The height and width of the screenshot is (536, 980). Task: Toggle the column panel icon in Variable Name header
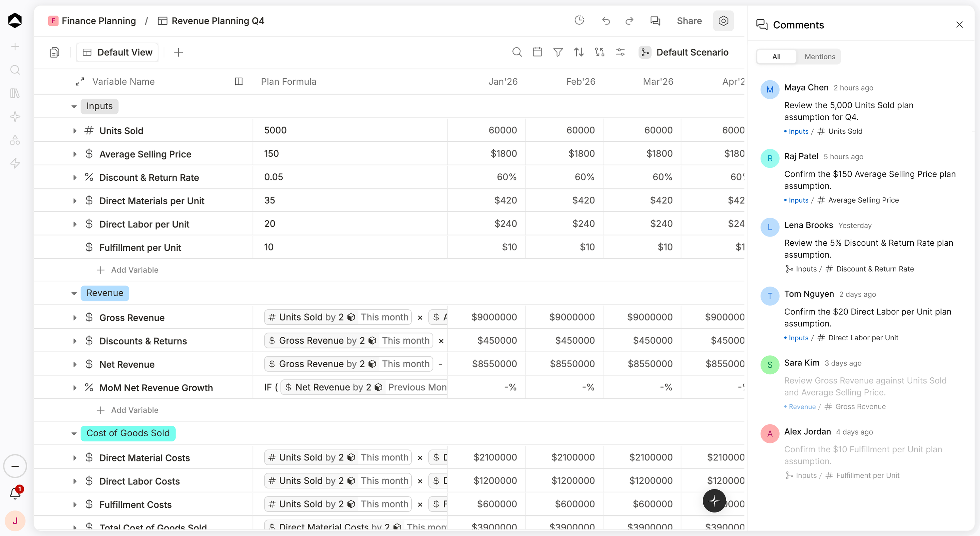[x=239, y=81]
